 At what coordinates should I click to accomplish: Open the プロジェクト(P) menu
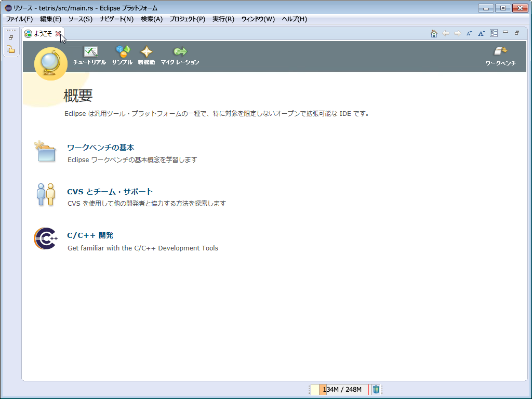coord(187,19)
